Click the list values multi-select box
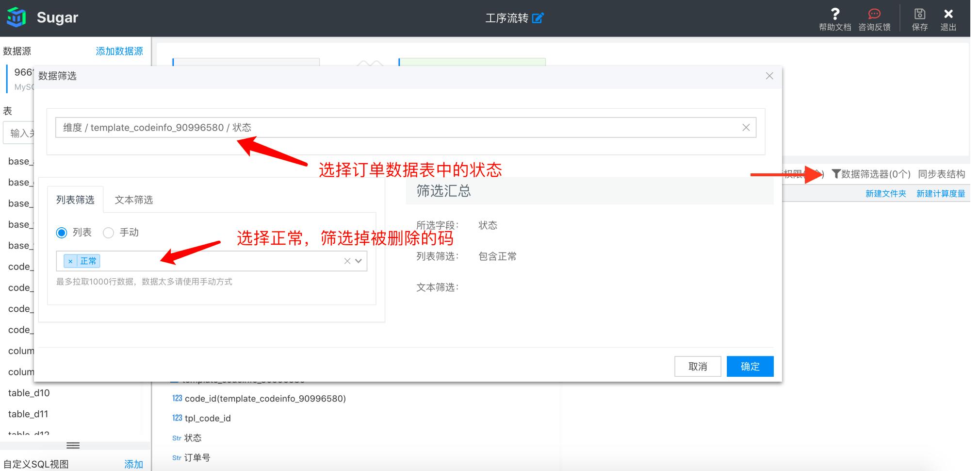The image size is (980, 471). click(x=212, y=261)
